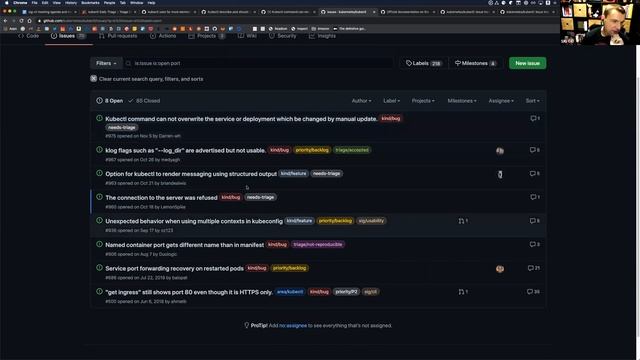Open the History menu in macOS menu bar
Screen dimensions: 640x360
(71, 2)
